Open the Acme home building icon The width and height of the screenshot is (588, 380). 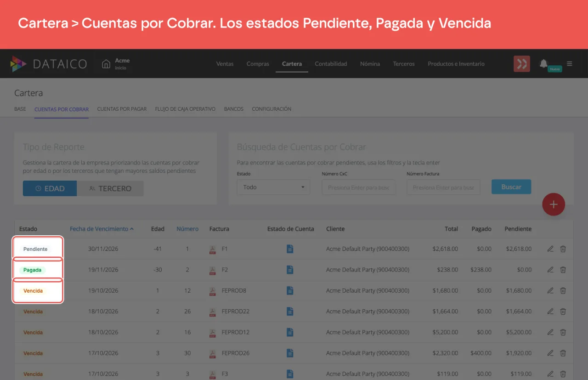[106, 64]
